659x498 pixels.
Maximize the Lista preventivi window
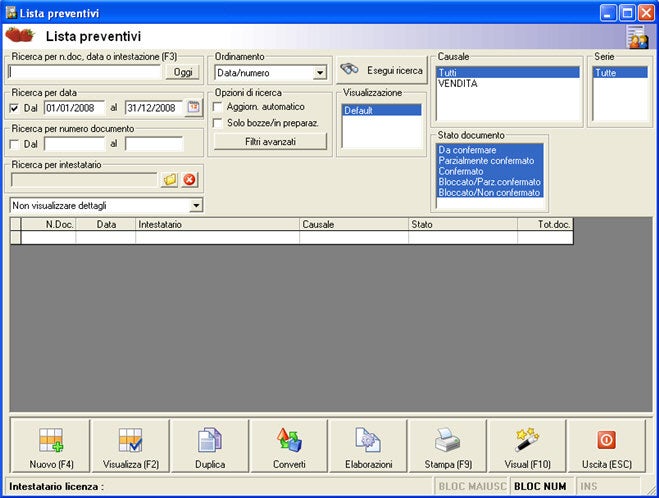(627, 13)
